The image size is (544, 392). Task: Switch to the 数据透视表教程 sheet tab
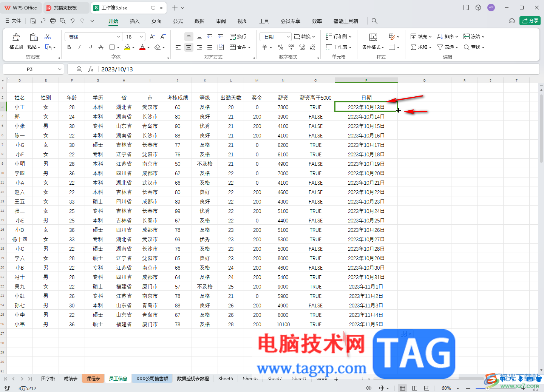(193, 378)
